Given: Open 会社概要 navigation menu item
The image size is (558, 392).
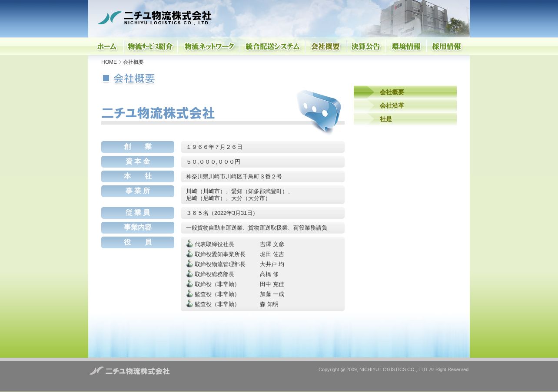Looking at the screenshot, I should (326, 46).
